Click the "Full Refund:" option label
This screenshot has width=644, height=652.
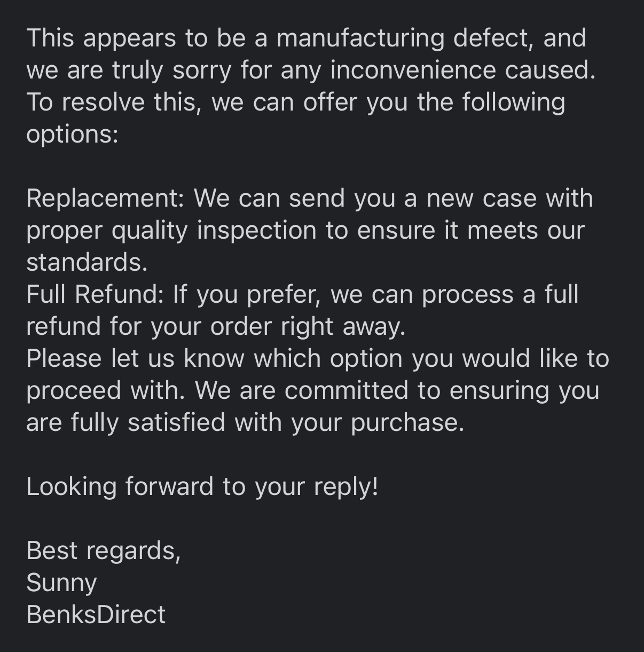pyautogui.click(x=95, y=294)
